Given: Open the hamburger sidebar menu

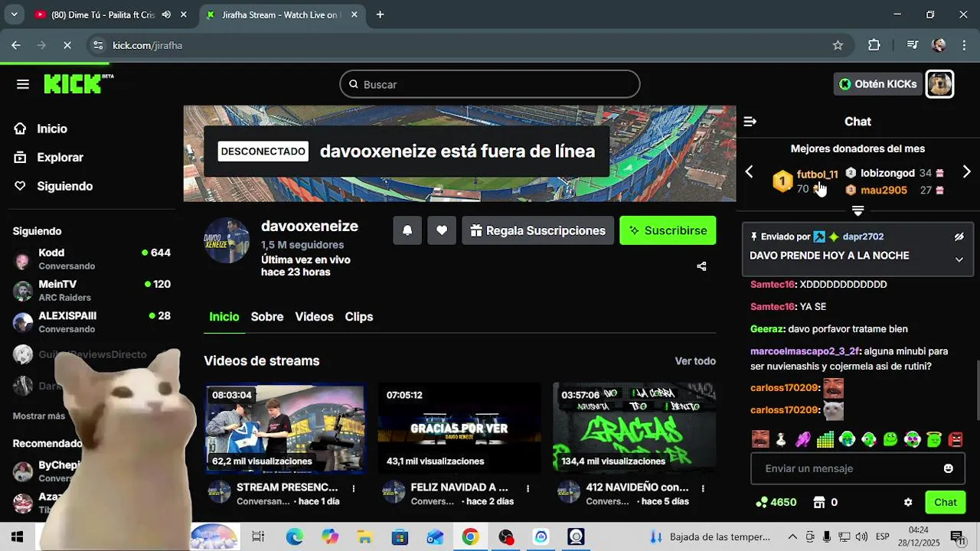Looking at the screenshot, I should pos(23,84).
